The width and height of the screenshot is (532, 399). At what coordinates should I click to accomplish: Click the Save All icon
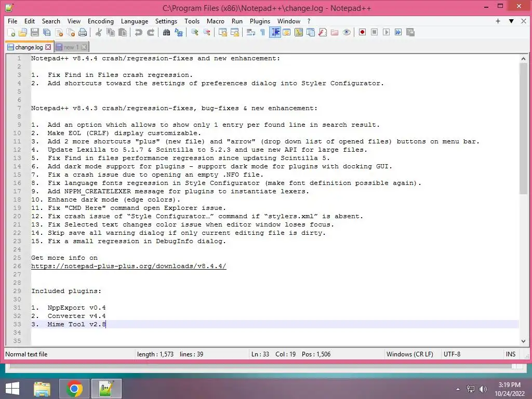(47, 32)
